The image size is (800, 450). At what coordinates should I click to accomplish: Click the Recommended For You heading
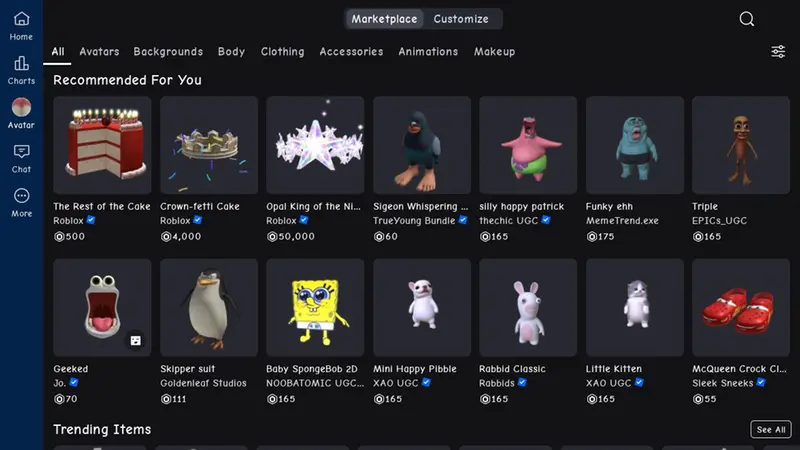(x=127, y=80)
